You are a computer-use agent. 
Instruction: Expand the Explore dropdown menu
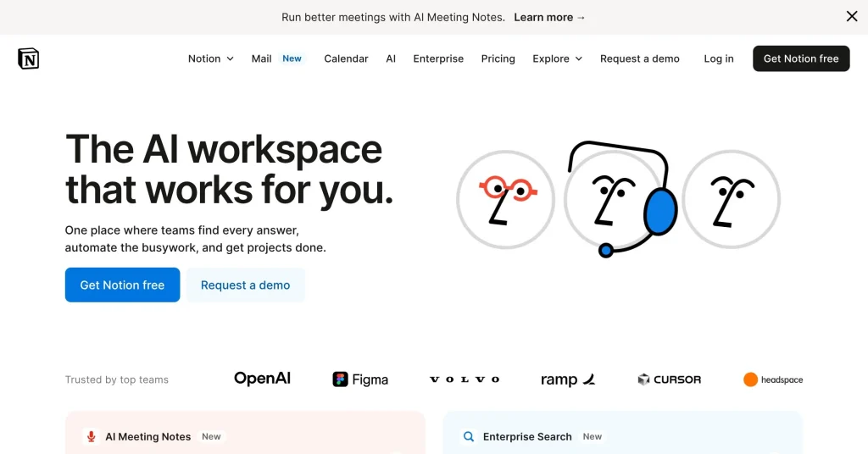(558, 58)
